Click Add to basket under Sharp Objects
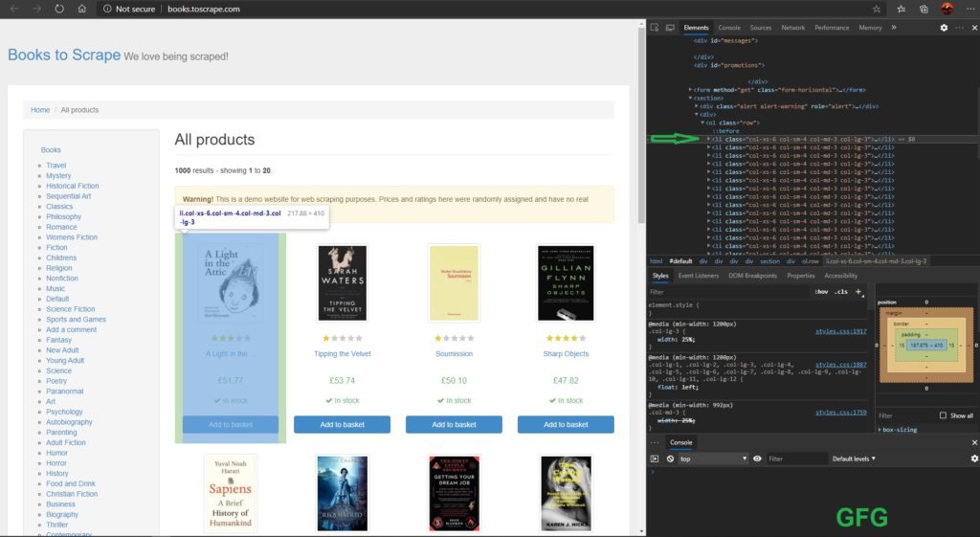Viewport: 980px width, 537px height. pyautogui.click(x=566, y=424)
